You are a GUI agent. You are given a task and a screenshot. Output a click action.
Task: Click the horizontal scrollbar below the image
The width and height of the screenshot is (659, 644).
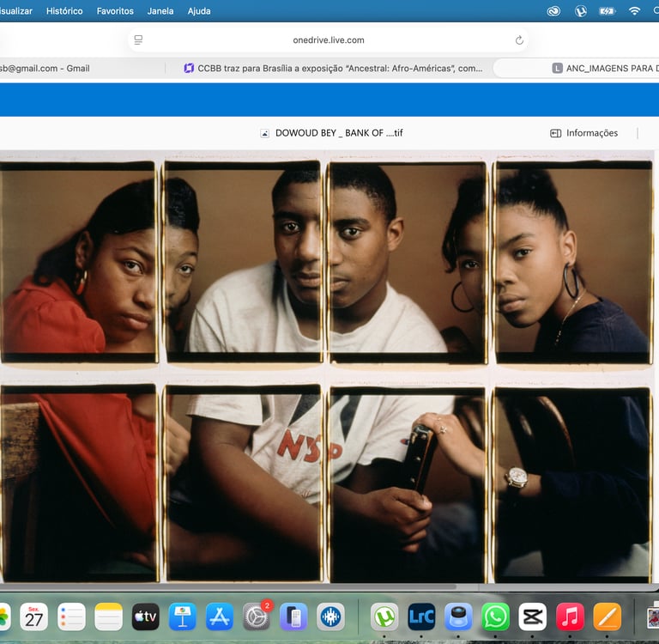click(228, 586)
